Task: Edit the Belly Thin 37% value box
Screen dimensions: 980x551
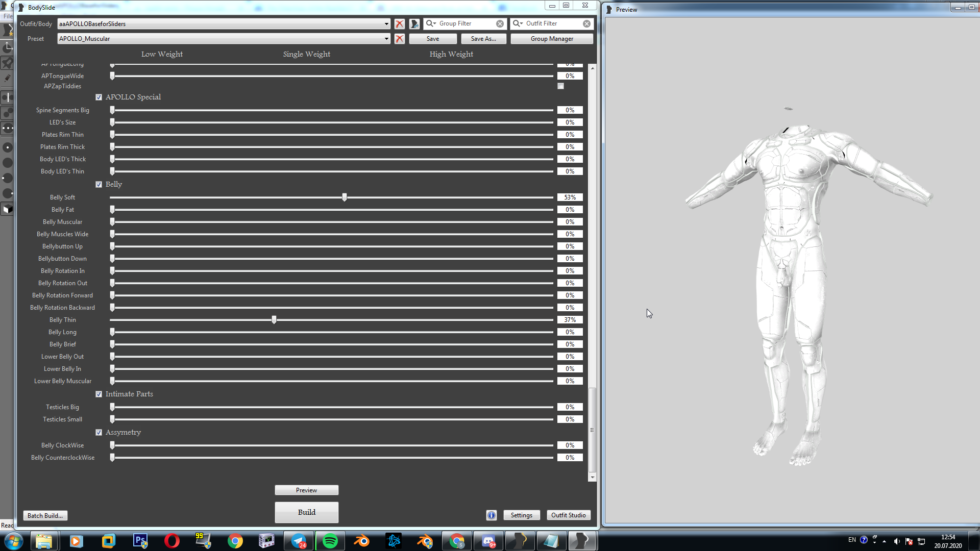Action: coord(570,320)
